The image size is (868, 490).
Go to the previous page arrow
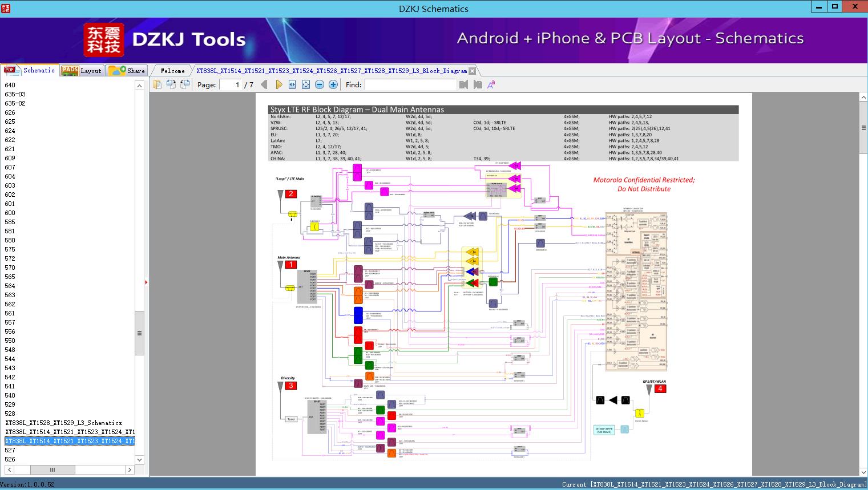pos(264,84)
